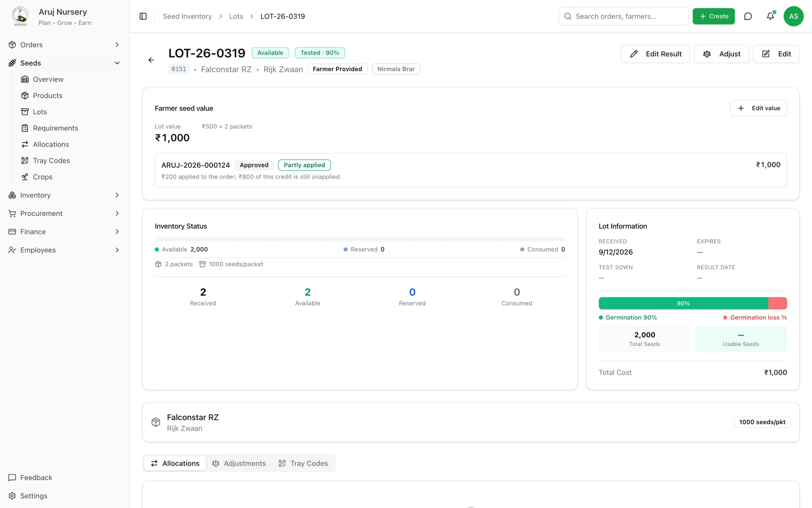Click the back arrow beside LOT-26-0319

click(x=151, y=60)
